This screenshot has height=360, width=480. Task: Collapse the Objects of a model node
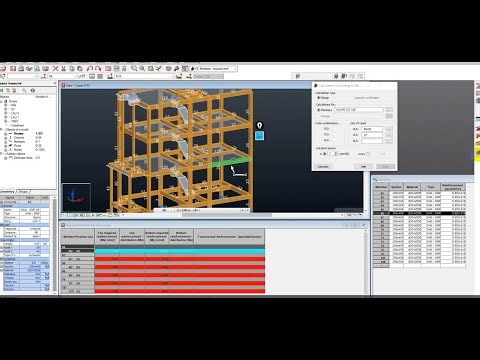(x=2, y=129)
